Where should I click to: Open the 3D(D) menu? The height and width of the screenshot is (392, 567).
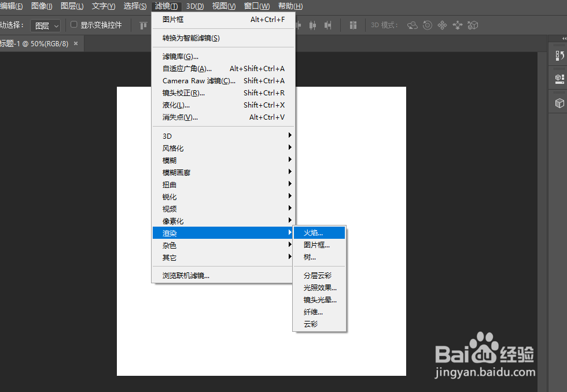pyautogui.click(x=195, y=6)
